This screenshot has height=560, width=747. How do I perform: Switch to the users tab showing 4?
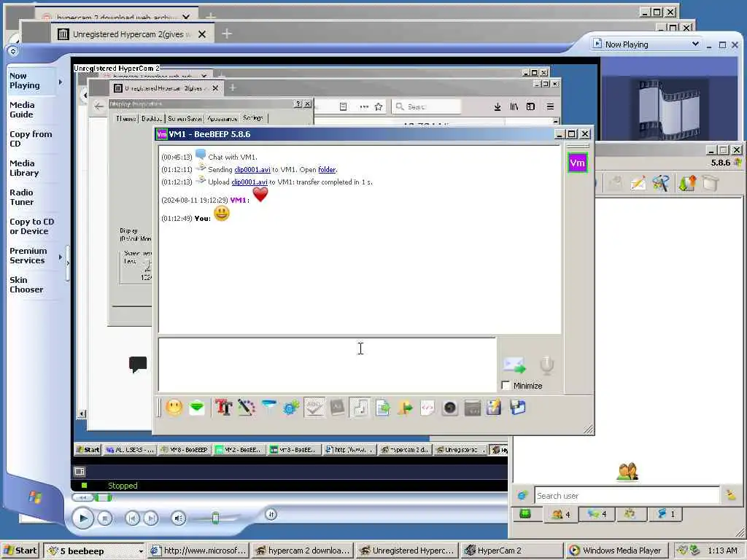pyautogui.click(x=561, y=514)
